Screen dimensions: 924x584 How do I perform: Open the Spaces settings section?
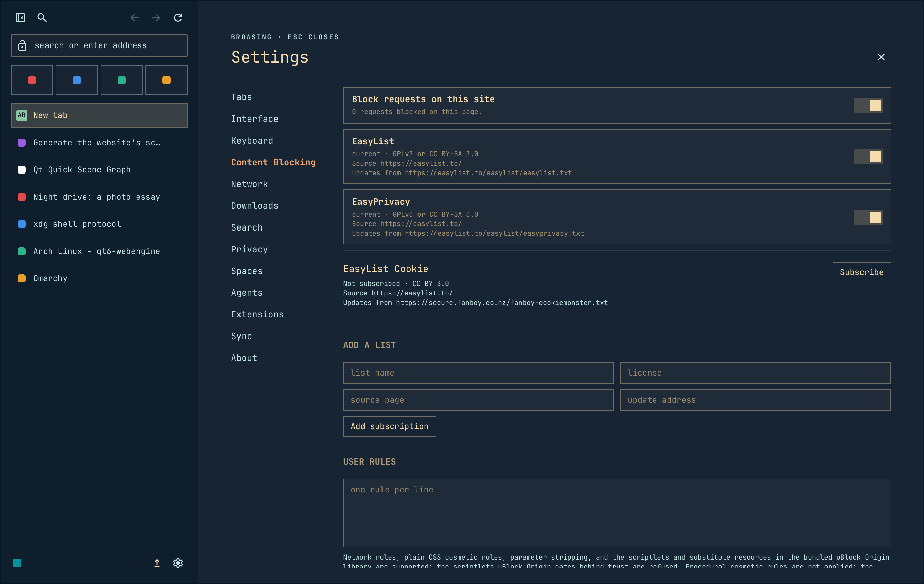point(247,271)
